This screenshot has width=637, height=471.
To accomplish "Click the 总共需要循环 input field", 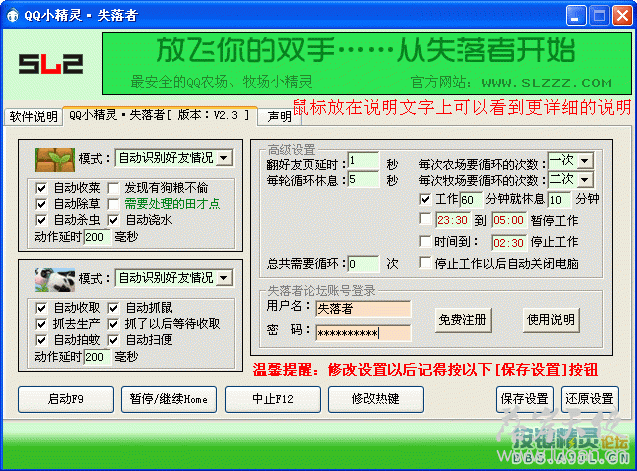I will coord(363,264).
